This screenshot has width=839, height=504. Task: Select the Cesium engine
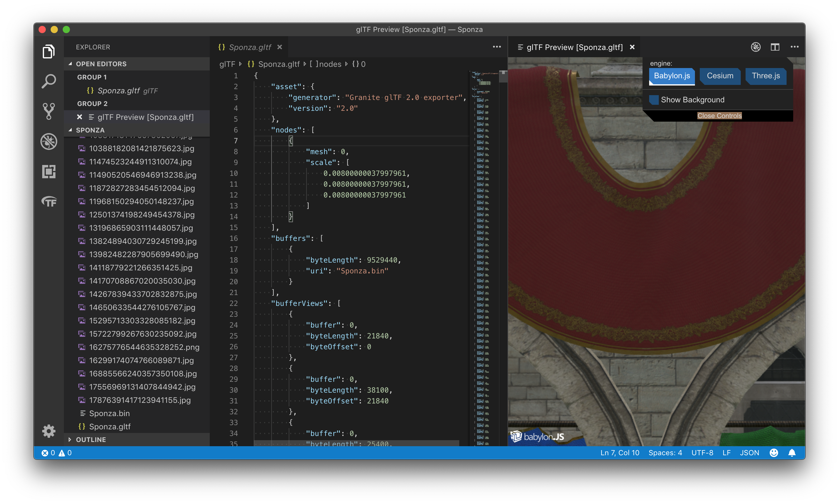click(720, 76)
